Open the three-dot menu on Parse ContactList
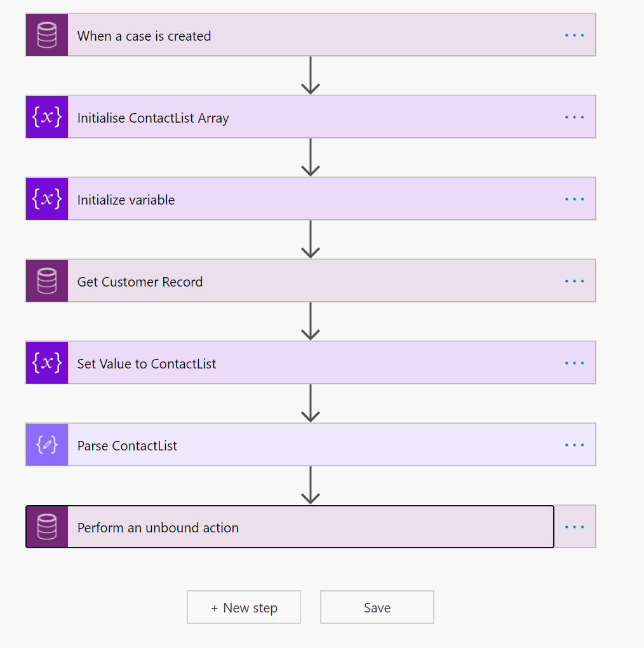 tap(574, 445)
